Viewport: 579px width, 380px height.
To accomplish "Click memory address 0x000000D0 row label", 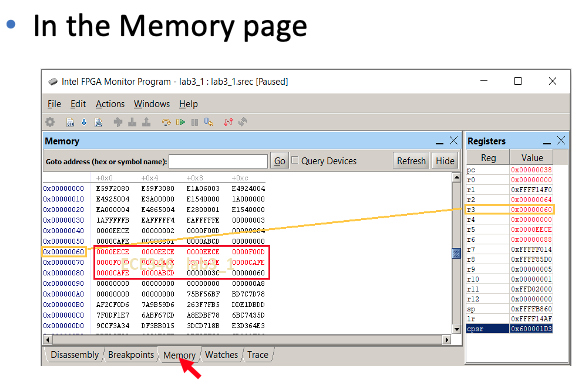I will 64,326.
